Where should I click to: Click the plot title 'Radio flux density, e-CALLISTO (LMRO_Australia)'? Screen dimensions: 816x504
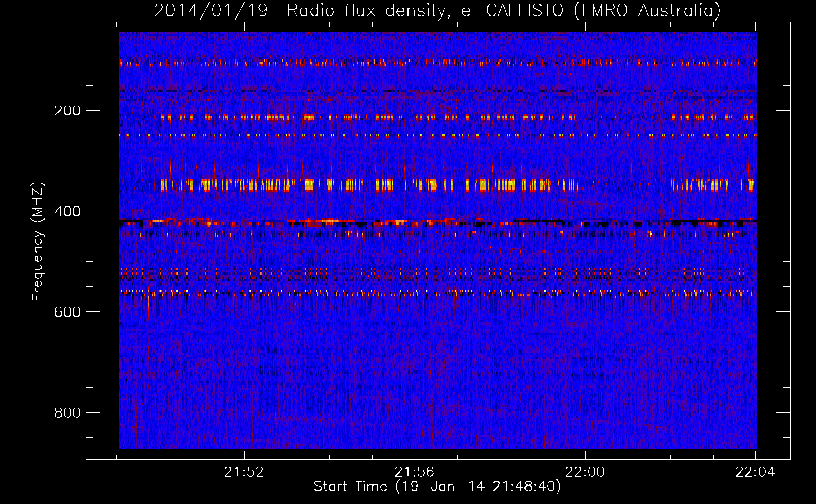pos(504,10)
